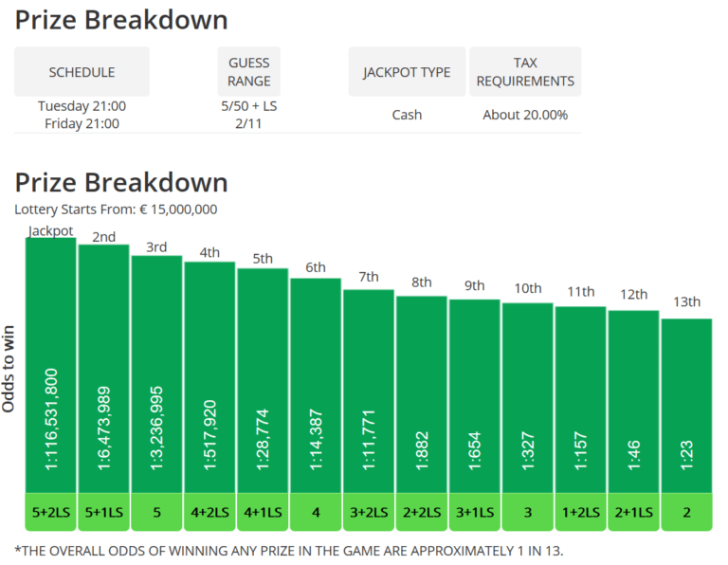Click the 3rd prize bar 1:3,236,995

pos(156,374)
